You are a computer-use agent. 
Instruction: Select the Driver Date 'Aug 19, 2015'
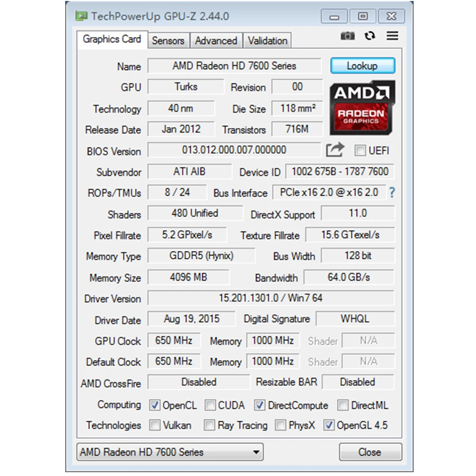tap(191, 319)
